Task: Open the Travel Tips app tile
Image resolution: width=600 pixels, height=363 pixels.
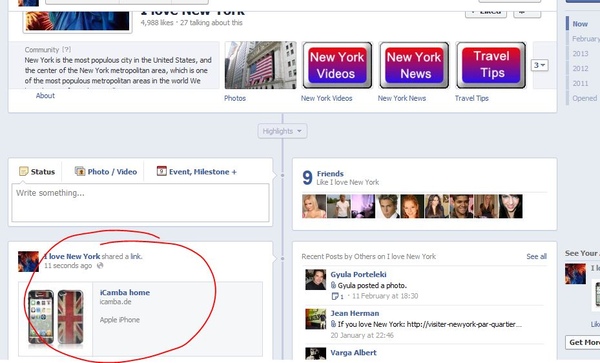Action: pos(491,65)
